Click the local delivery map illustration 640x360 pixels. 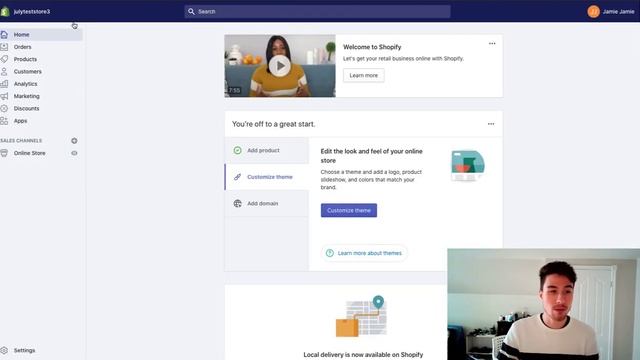(x=362, y=316)
